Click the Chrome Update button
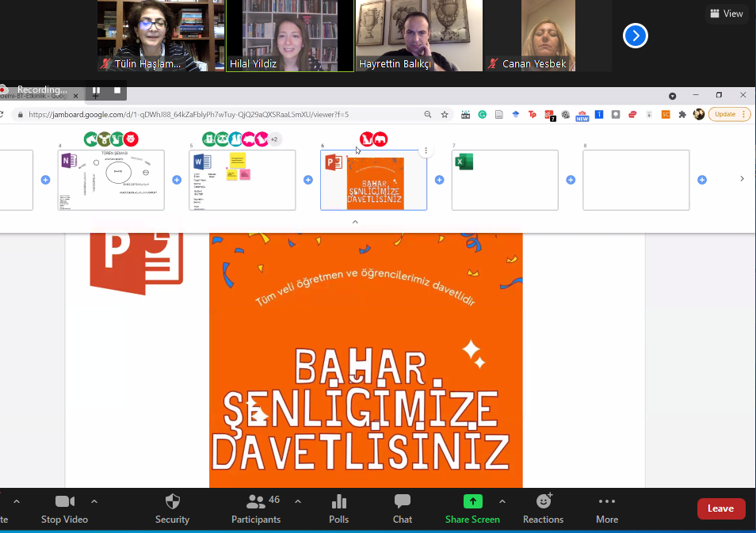This screenshot has height=533, width=756. coord(729,115)
